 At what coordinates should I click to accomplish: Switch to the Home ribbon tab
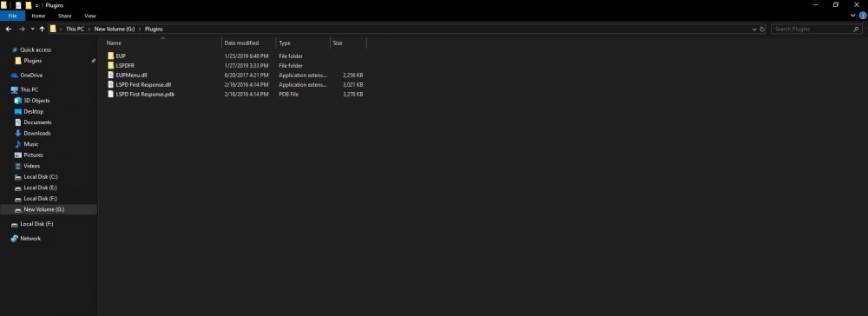[38, 16]
